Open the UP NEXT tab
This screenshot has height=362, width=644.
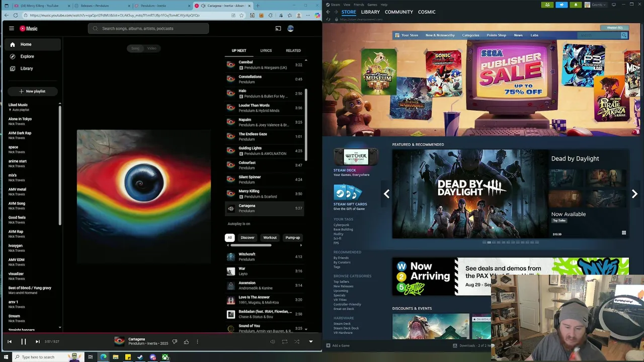(x=239, y=50)
